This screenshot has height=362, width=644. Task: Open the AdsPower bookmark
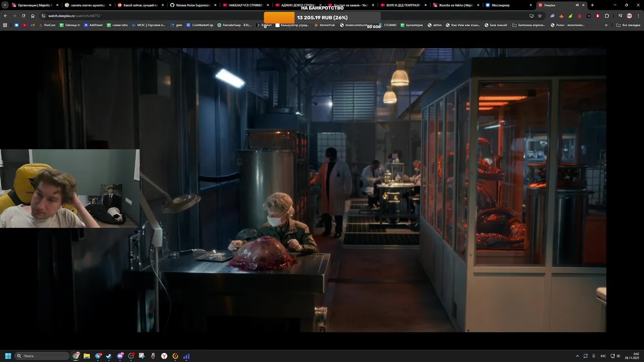pos(94,25)
